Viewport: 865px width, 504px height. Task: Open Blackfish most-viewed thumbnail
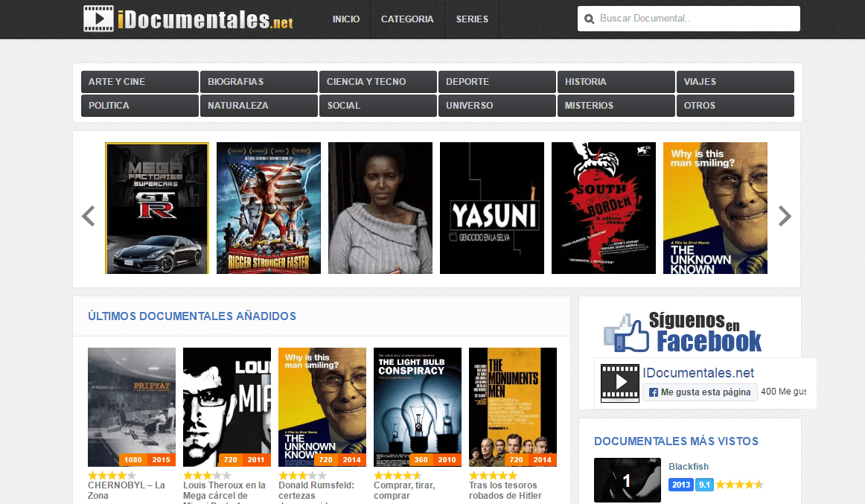628,479
